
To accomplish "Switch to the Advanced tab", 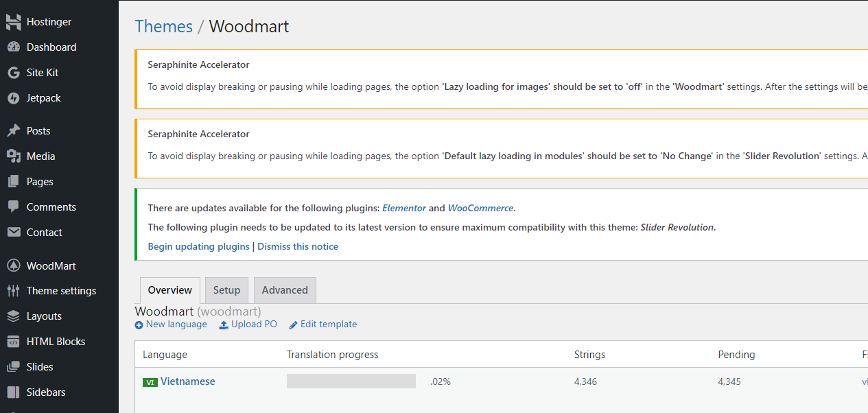I will click(285, 290).
